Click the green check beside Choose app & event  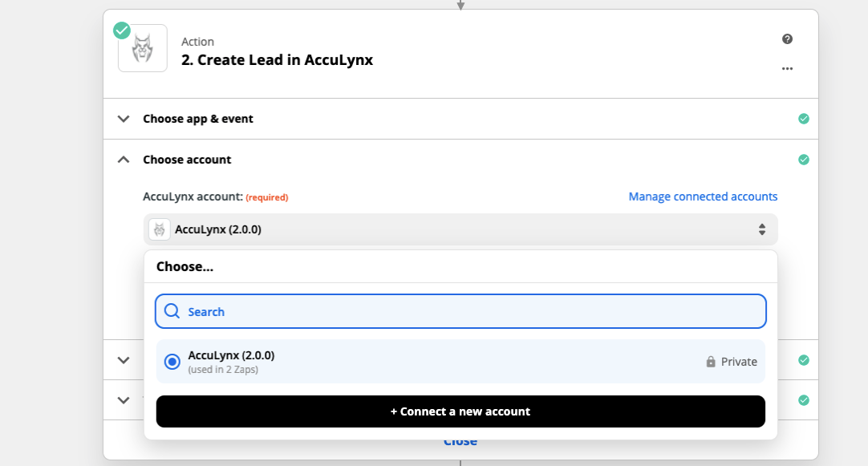804,119
